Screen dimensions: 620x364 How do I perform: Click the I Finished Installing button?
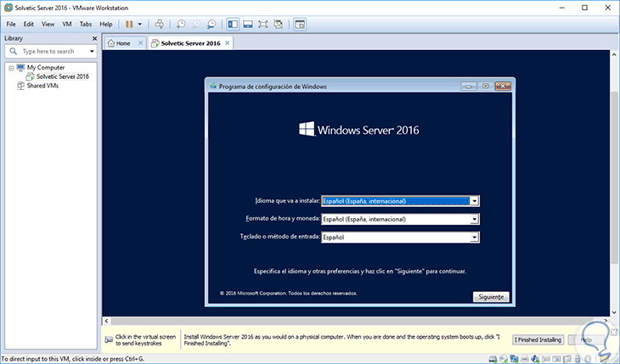click(x=538, y=340)
